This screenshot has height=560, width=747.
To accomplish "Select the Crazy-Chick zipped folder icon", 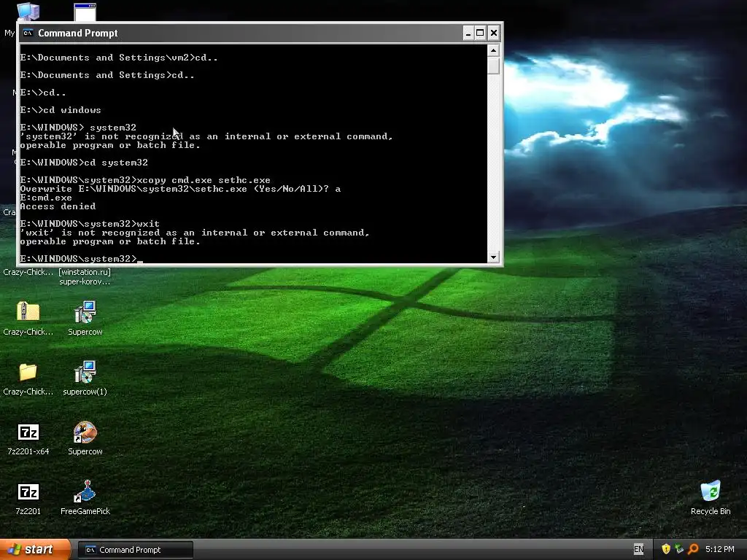I will point(28,312).
